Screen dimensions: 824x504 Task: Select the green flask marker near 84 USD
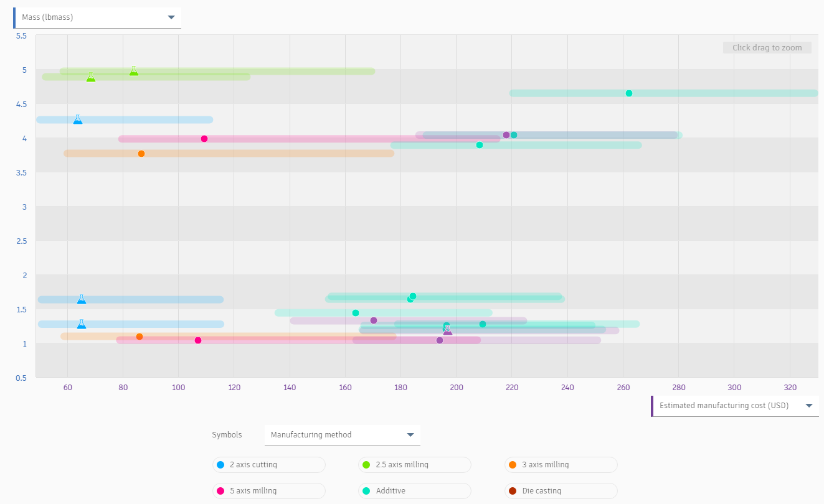pyautogui.click(x=134, y=71)
